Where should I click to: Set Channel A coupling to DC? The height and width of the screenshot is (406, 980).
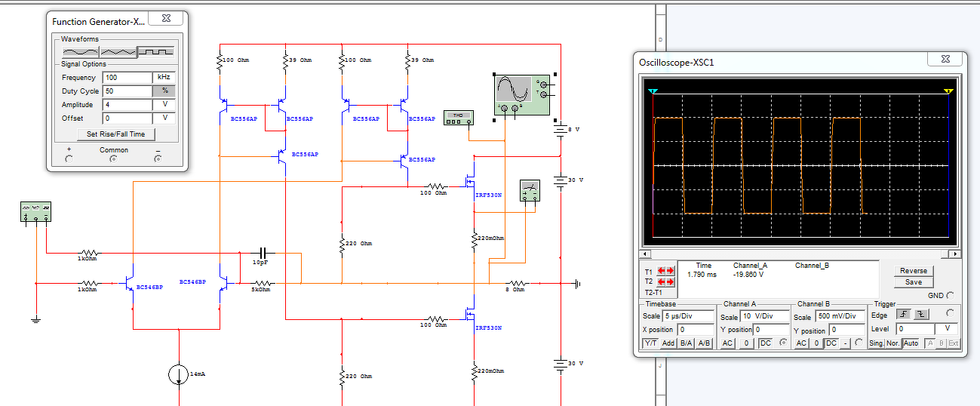(x=765, y=343)
